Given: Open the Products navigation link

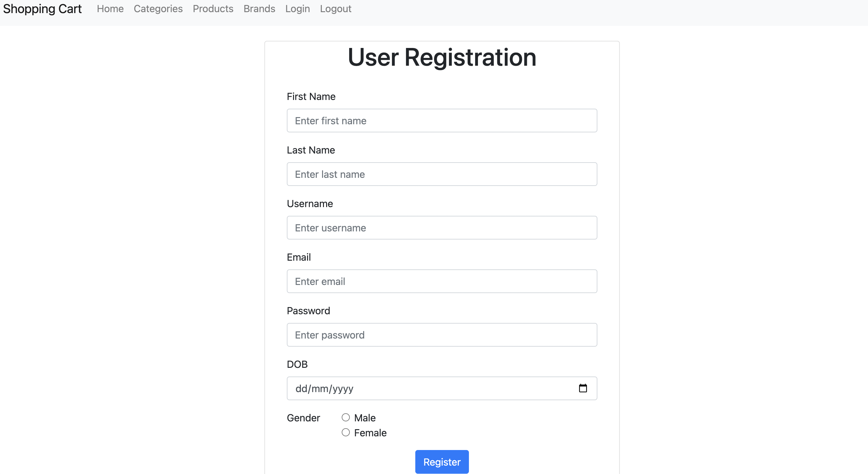Looking at the screenshot, I should [x=213, y=9].
